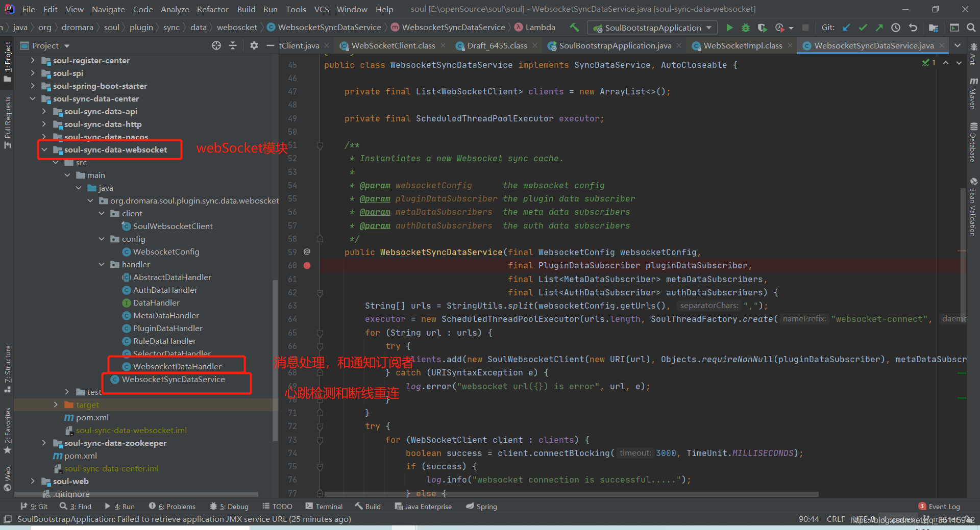Click editor horizontal scrollbar
This screenshot has width=980, height=530.
coord(571,494)
